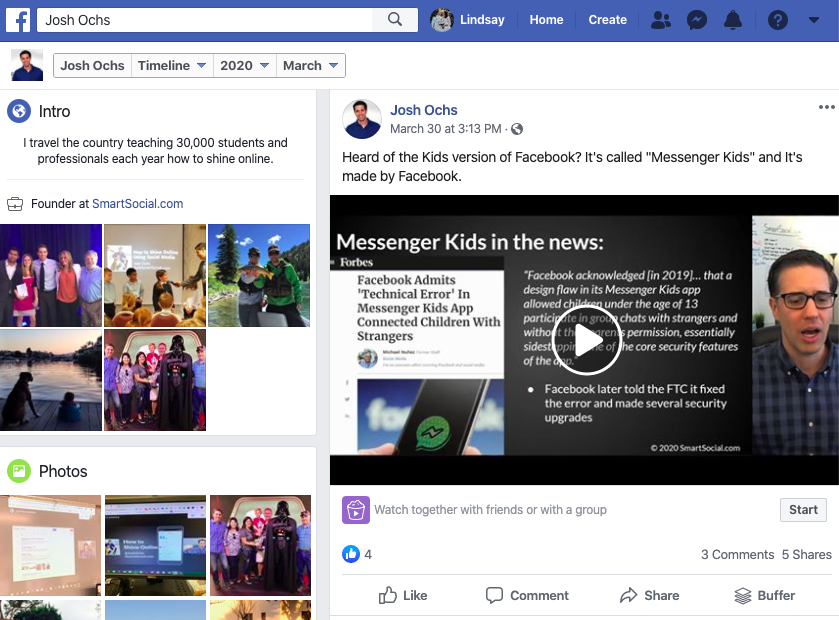Click Josh Ochs author name on post
This screenshot has width=839, height=620.
pos(424,110)
